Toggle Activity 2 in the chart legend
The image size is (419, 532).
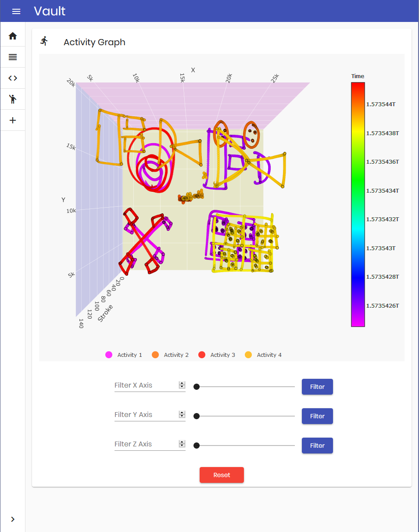(170, 355)
